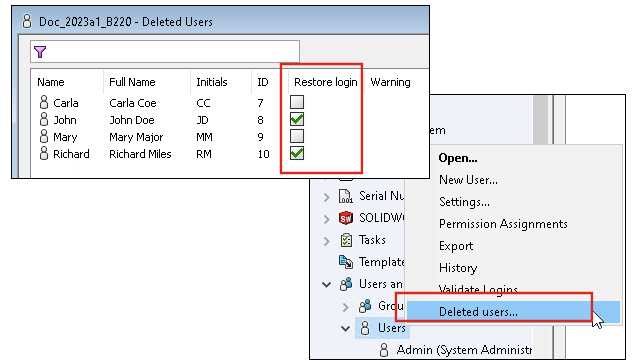Select the Users and Groups people icon
This screenshot has width=640, height=360.
(x=346, y=284)
